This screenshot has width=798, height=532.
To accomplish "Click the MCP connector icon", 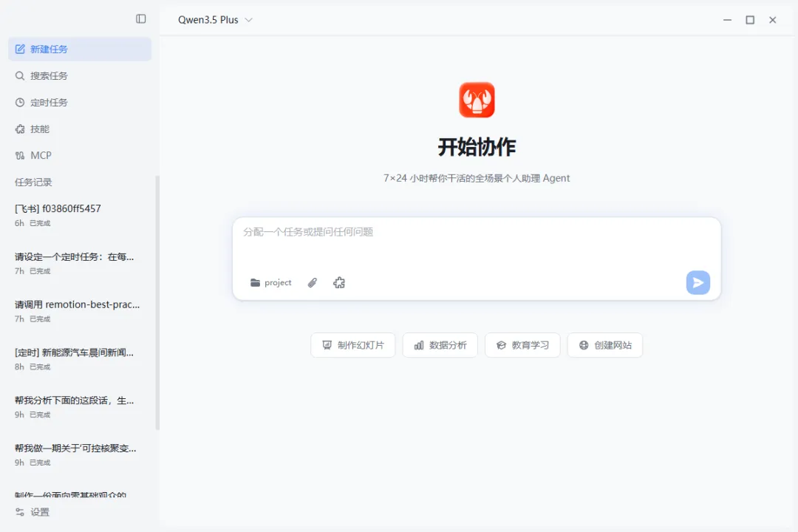I will [x=20, y=155].
